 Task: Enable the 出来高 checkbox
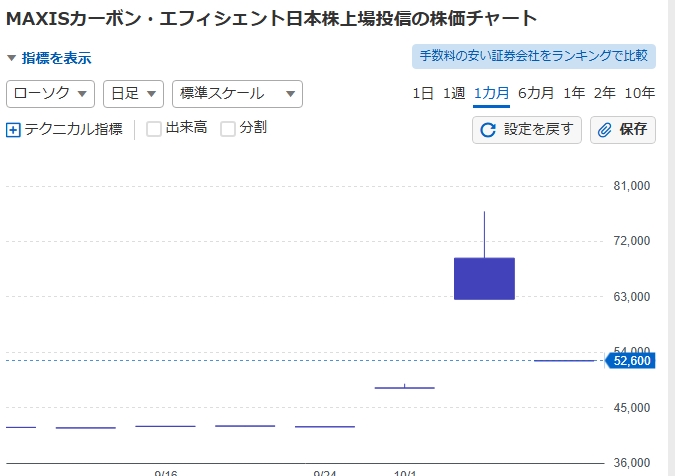[154, 128]
